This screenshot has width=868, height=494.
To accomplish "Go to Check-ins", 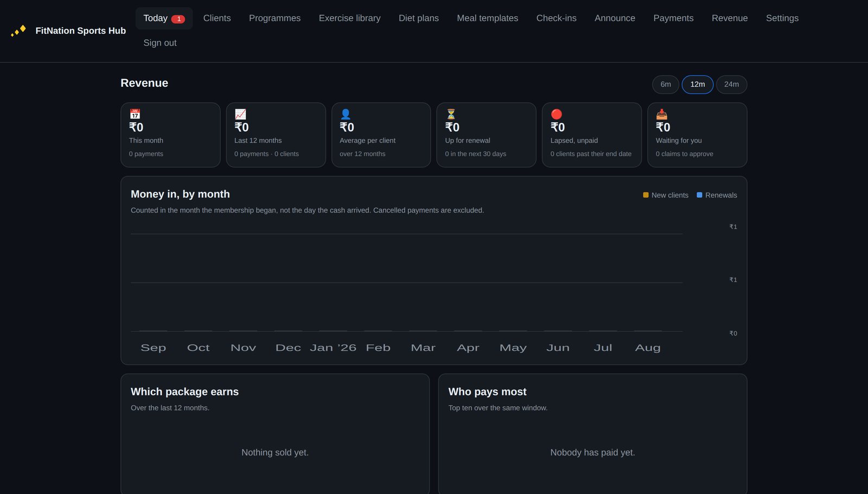I will (556, 18).
